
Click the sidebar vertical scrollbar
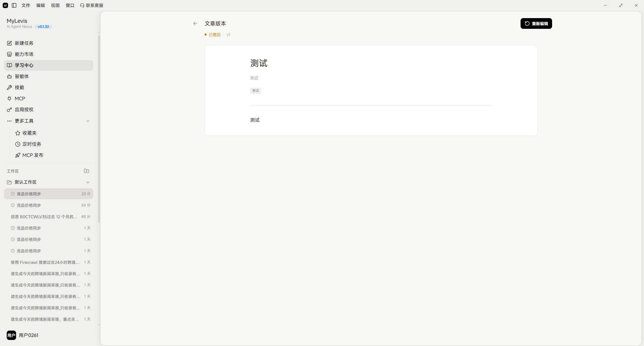[99, 129]
